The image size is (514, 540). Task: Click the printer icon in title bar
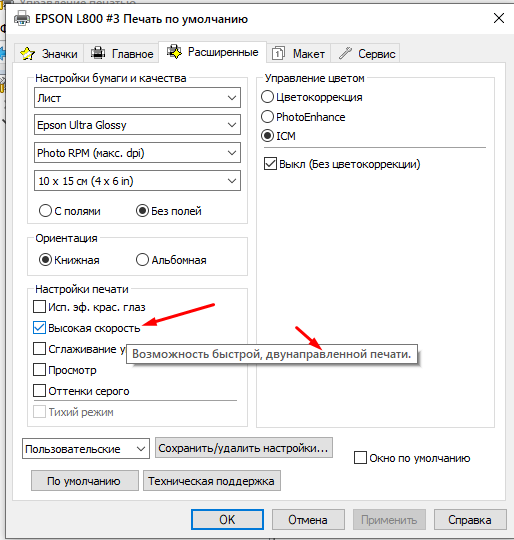[x=22, y=18]
